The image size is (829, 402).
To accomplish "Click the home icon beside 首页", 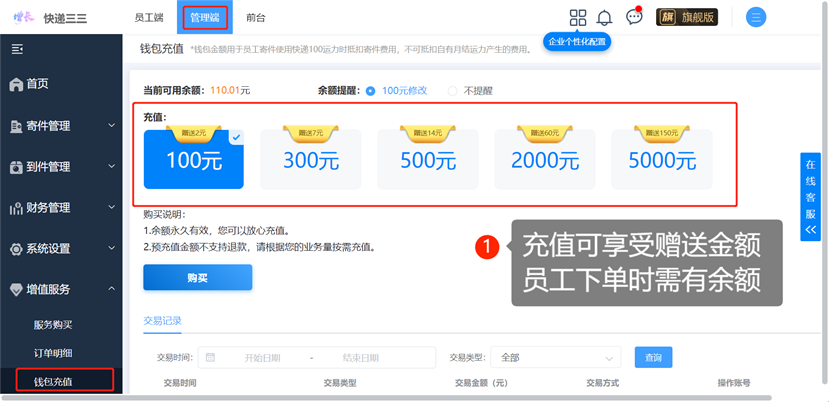I will [17, 84].
